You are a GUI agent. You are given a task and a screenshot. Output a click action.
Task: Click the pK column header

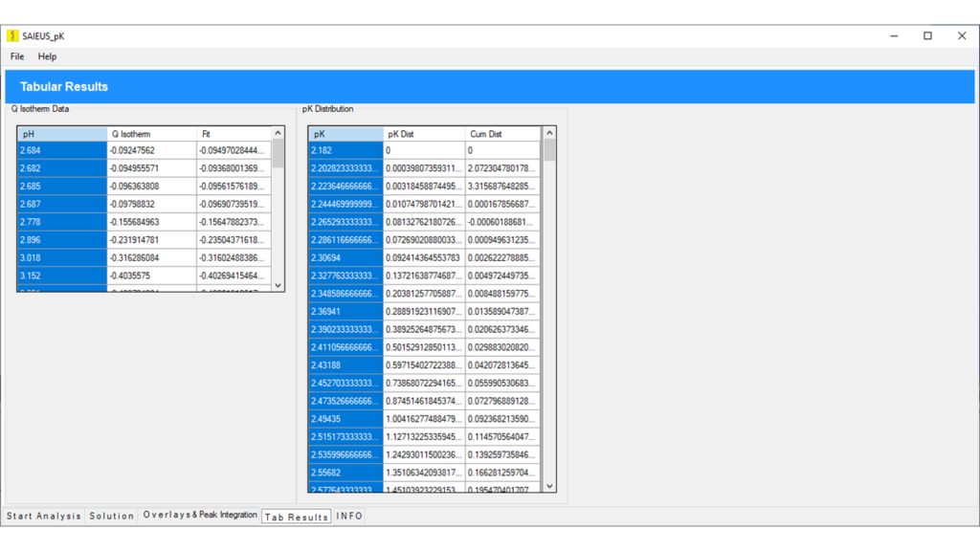[x=345, y=134]
